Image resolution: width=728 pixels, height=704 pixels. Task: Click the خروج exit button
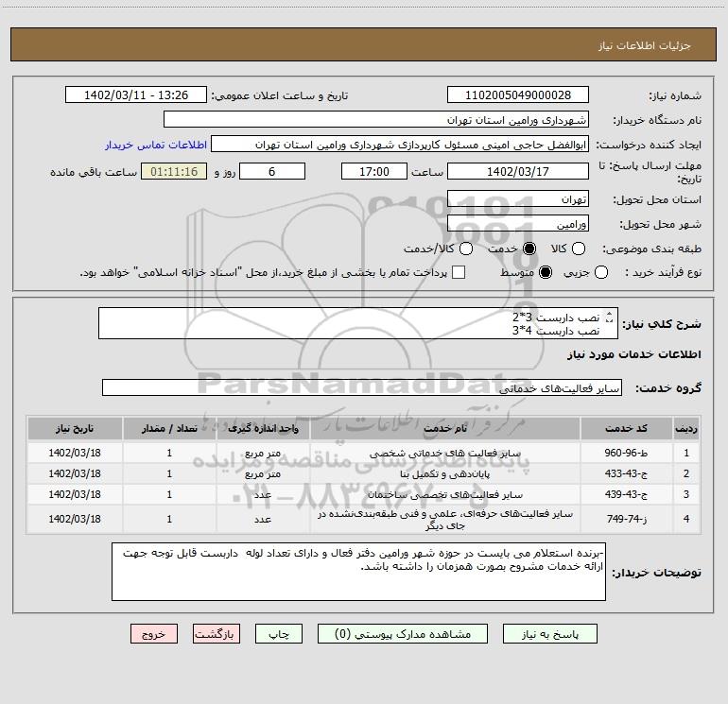(x=154, y=634)
